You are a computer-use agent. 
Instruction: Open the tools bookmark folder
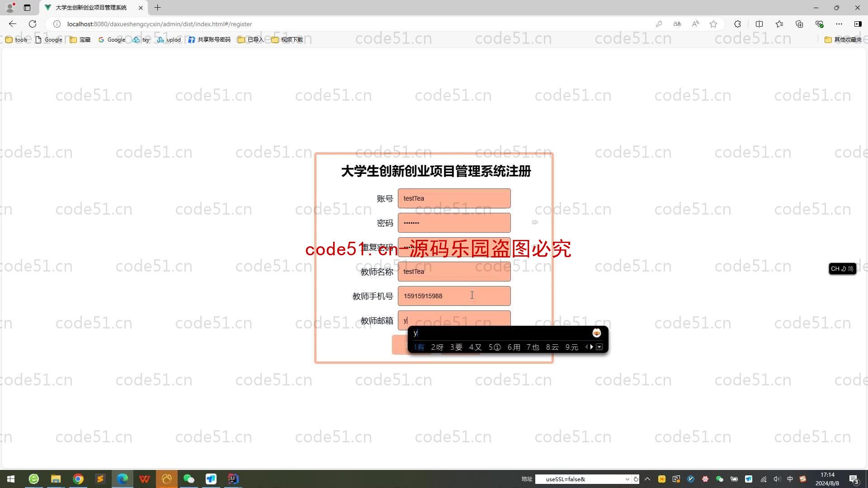pyautogui.click(x=16, y=40)
